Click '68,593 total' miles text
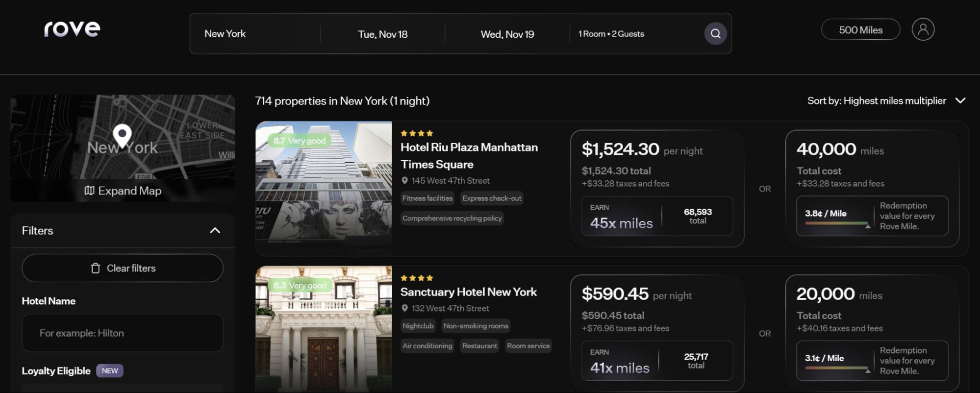Image resolution: width=980 pixels, height=393 pixels. click(698, 216)
